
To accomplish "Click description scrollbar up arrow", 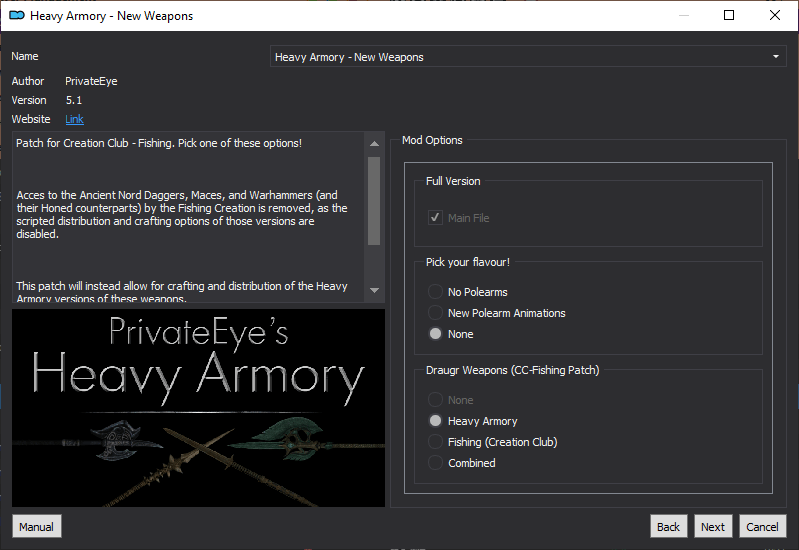I will click(374, 143).
